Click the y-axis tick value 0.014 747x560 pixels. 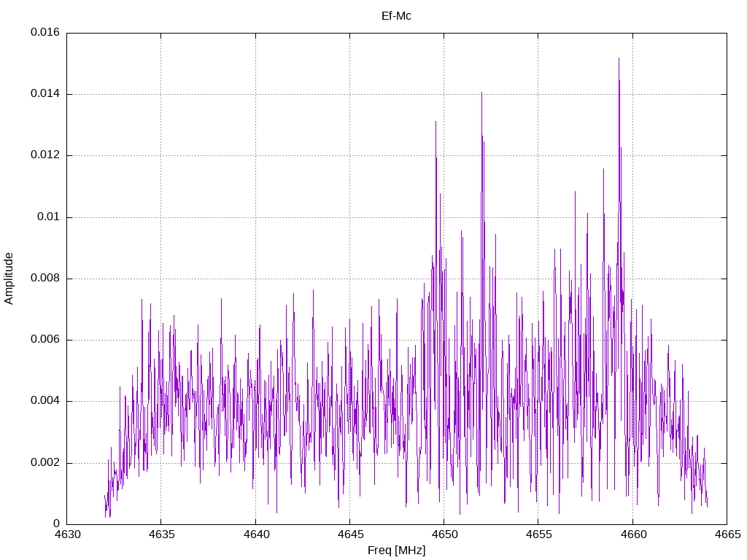(45, 94)
